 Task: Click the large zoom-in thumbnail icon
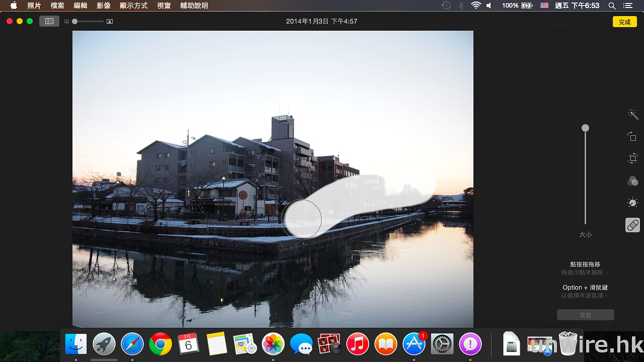110,22
